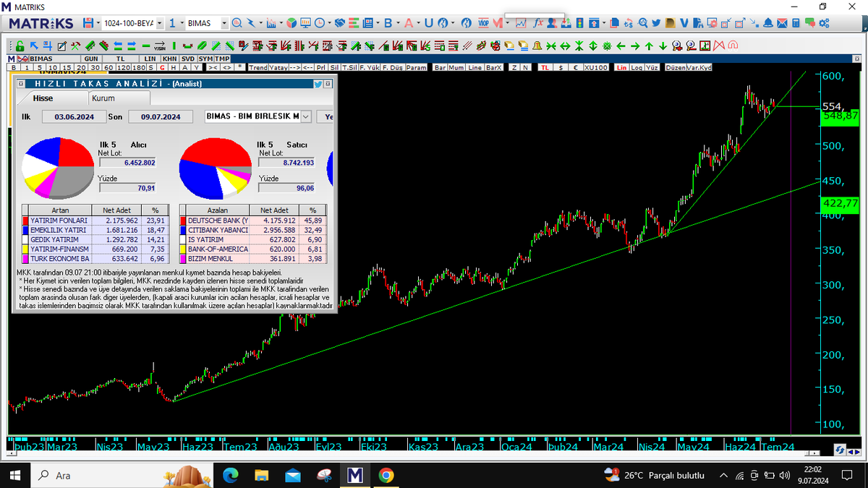This screenshot has height=488, width=868.
Task: Click the T.Sil button
Action: coord(349,67)
